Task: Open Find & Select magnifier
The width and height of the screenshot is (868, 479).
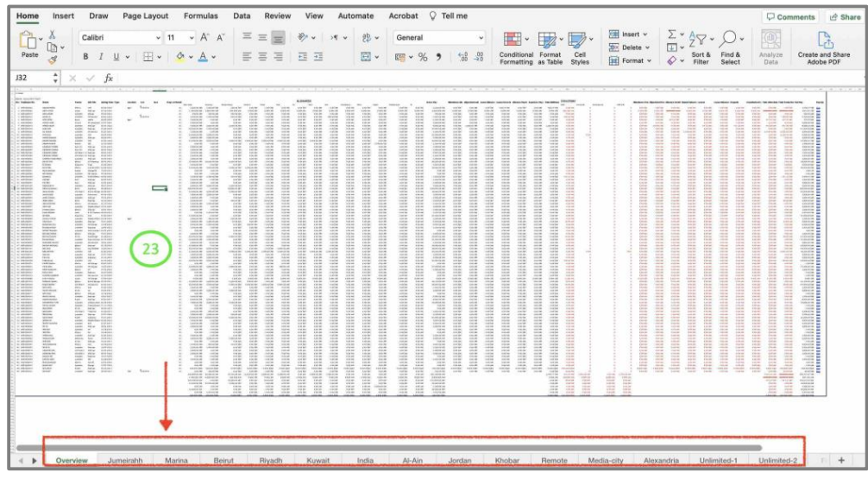Action: (729, 39)
